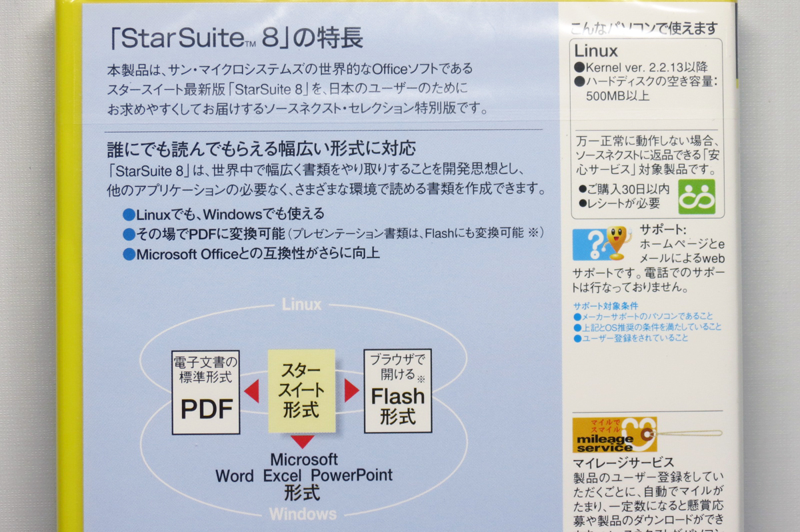Viewport: 800px width, 532px height.
Task: Select the heading 誰にでも読んでもらえる幅広い形式に対応
Action: click(x=262, y=148)
